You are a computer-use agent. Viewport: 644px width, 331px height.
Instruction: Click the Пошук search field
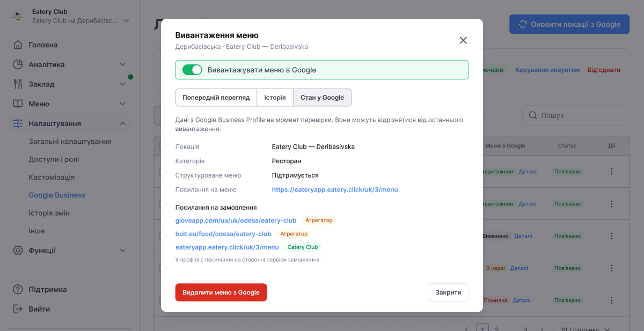tap(576, 115)
